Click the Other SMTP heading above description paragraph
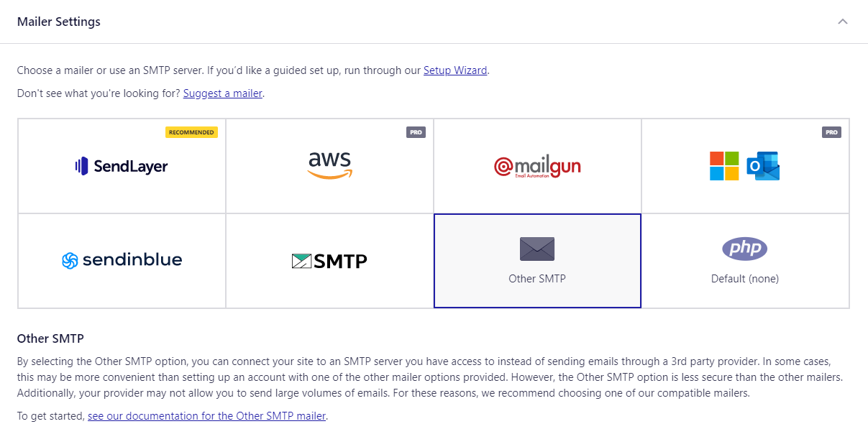 coord(51,338)
